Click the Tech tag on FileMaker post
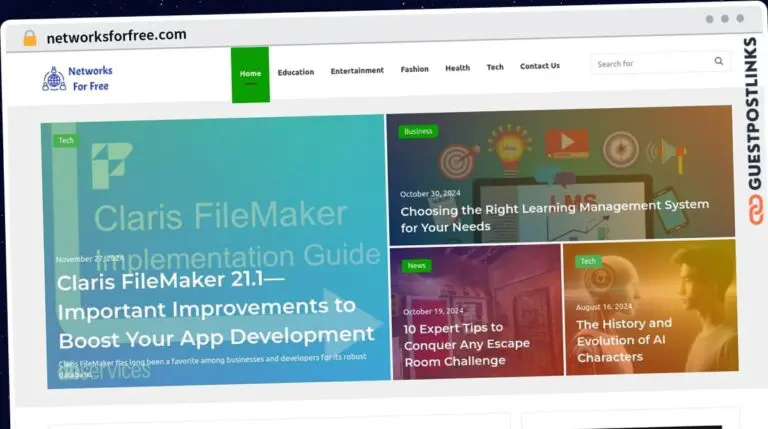Viewport: 768px width, 429px height. tap(66, 141)
